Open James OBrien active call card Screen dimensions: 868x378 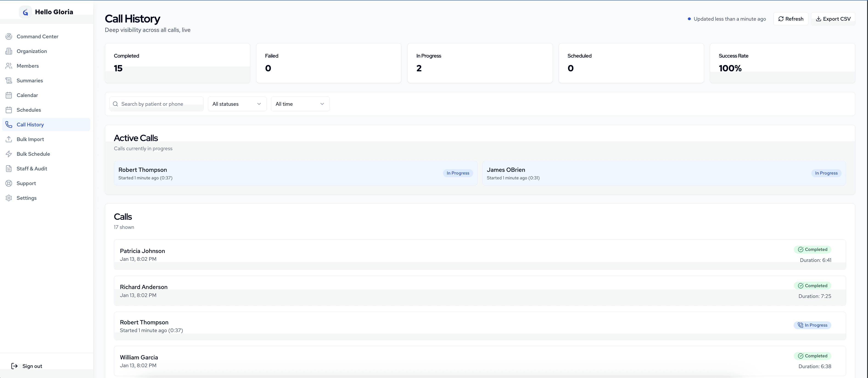(x=664, y=173)
